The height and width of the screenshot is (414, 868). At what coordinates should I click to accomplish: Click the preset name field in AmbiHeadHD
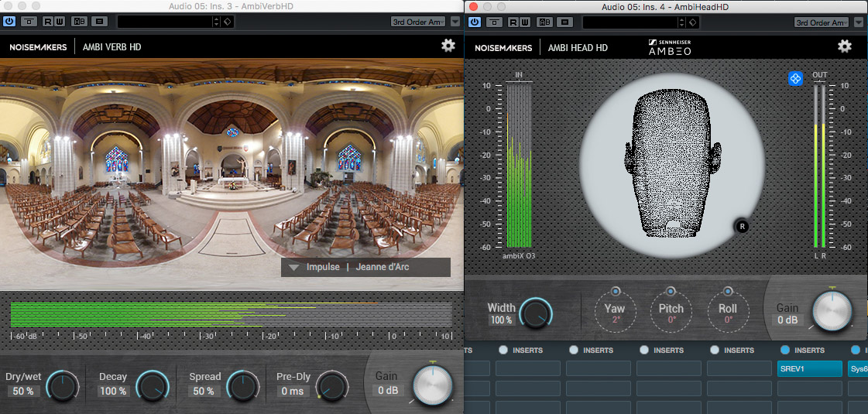630,22
